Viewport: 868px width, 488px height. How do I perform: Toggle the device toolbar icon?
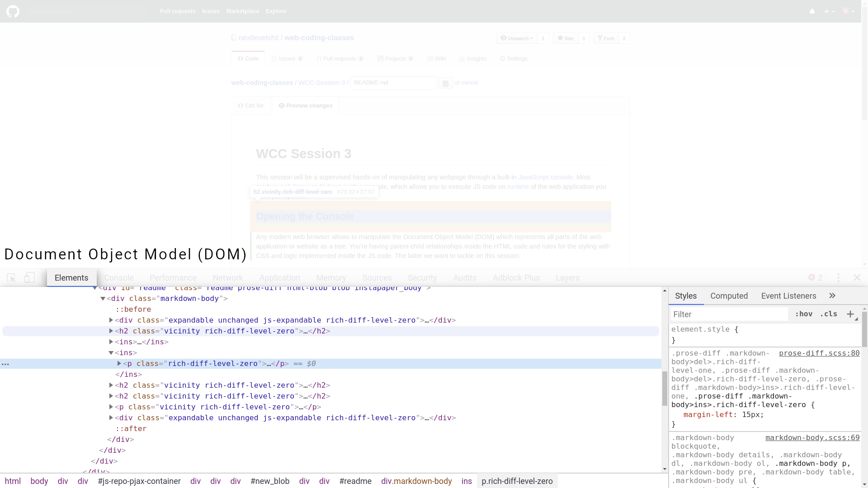pos(29,278)
